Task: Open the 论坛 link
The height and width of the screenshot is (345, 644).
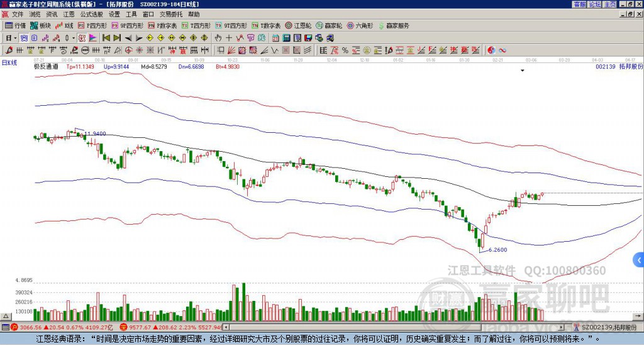Action: [x=595, y=4]
